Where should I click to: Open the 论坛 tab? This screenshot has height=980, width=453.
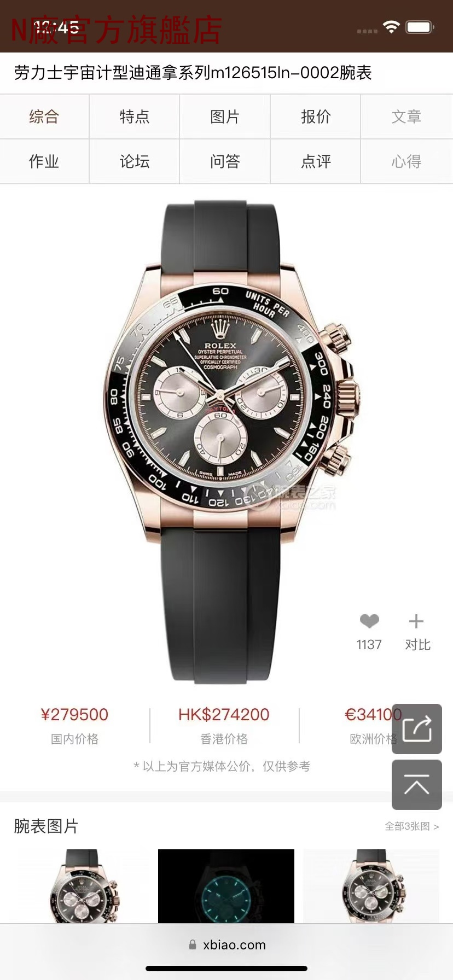click(x=135, y=161)
